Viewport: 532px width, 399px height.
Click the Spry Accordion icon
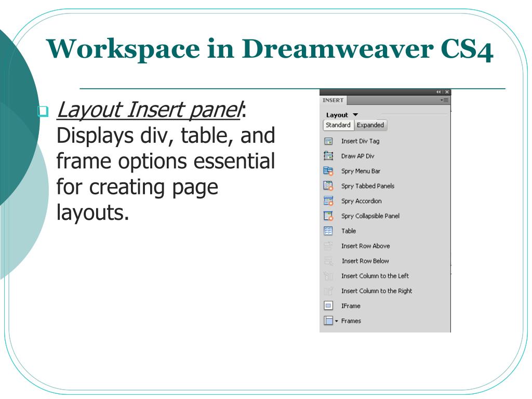pyautogui.click(x=328, y=201)
